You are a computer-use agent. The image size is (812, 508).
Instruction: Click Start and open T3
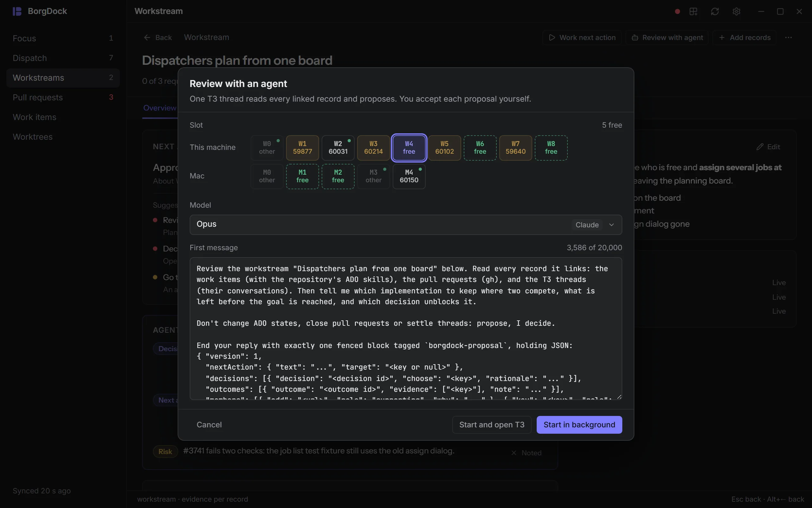[x=492, y=425]
